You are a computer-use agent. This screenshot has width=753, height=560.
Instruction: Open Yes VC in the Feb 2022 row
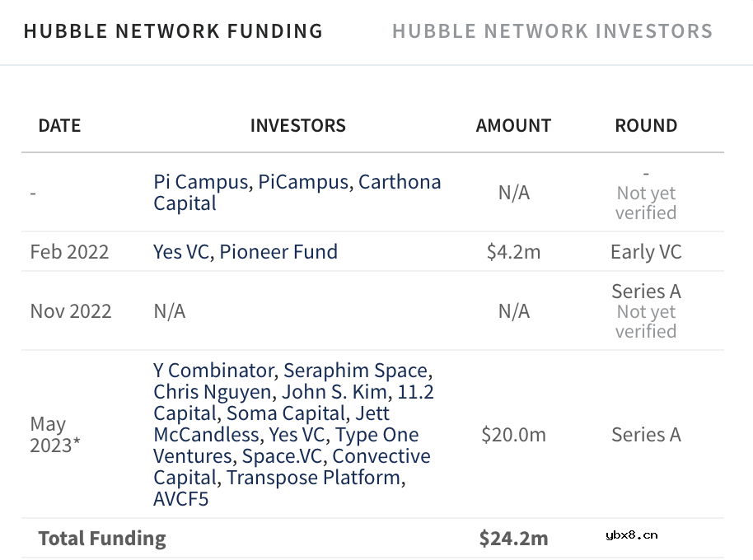(x=183, y=252)
